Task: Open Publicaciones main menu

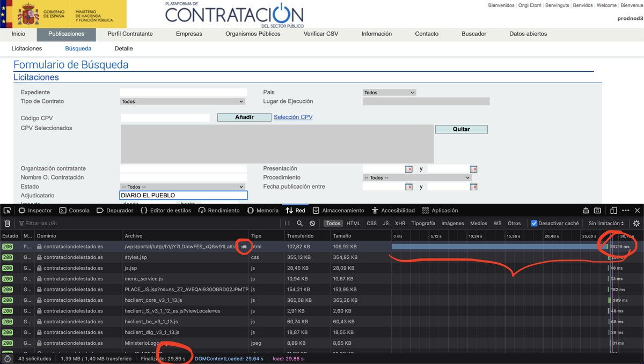Action: [x=66, y=34]
